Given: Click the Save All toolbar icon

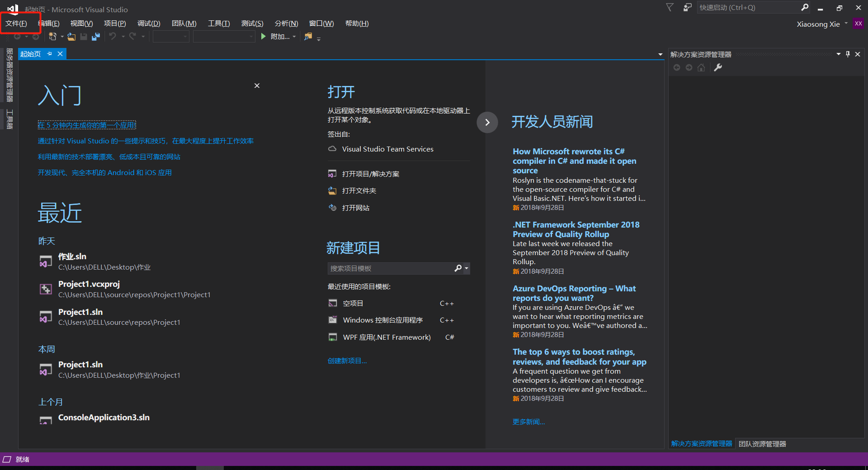Looking at the screenshot, I should tap(96, 37).
